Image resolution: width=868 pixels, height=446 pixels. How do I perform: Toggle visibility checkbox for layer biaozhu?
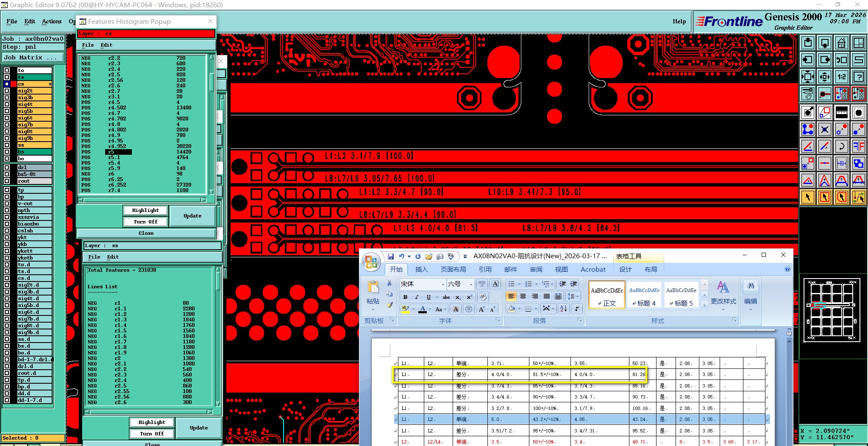pos(7,224)
